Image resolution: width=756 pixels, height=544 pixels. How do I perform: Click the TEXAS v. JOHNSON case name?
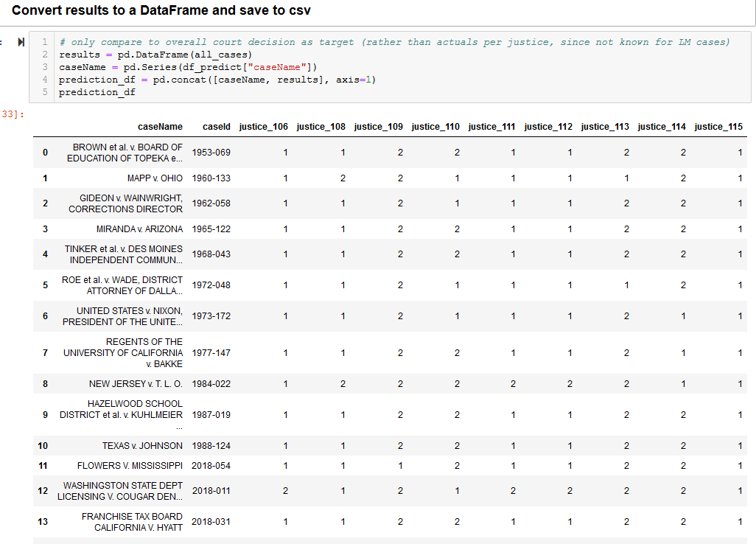point(142,446)
